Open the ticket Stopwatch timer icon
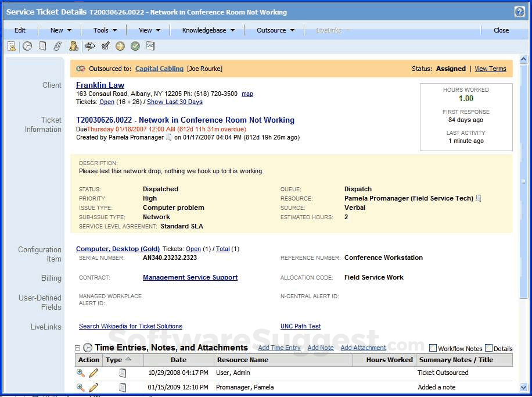Viewport: 532px width, 397px height. click(27, 46)
